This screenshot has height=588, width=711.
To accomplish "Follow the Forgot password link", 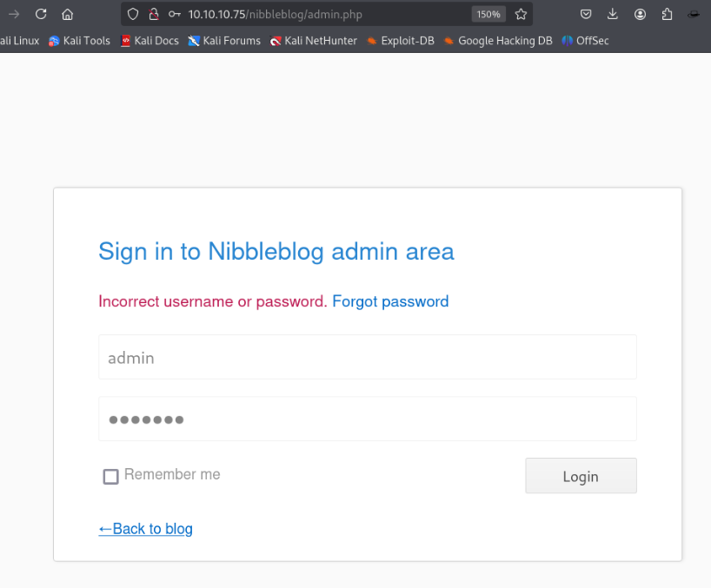I will pos(390,301).
